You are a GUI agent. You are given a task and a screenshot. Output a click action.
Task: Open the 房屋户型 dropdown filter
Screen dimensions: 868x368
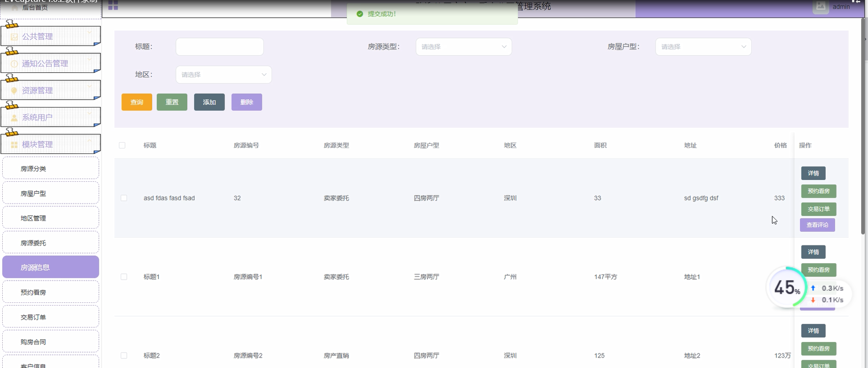coord(703,47)
